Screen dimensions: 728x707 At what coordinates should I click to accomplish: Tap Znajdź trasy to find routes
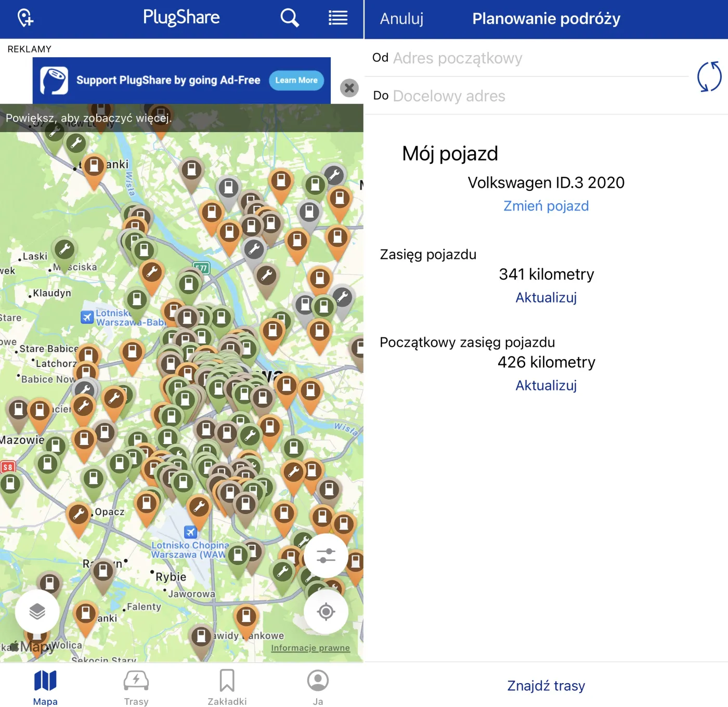[546, 686]
